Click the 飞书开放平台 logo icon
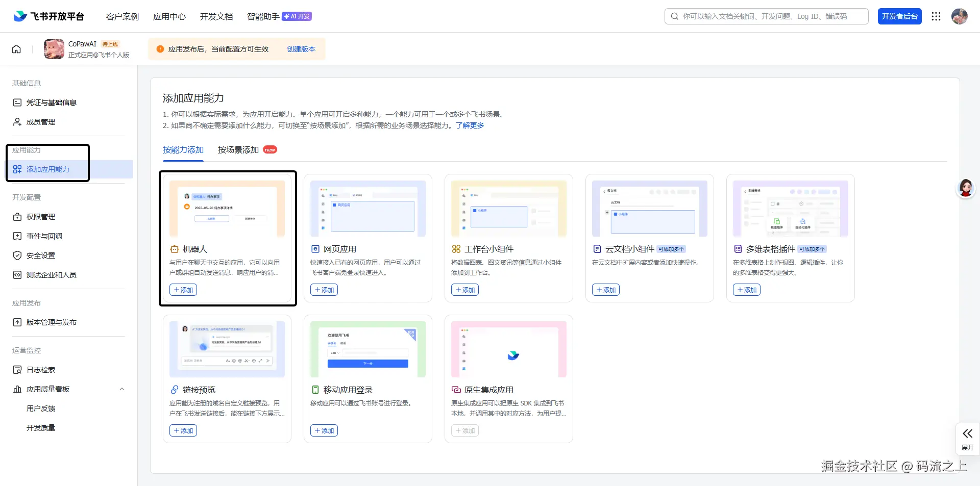 20,16
